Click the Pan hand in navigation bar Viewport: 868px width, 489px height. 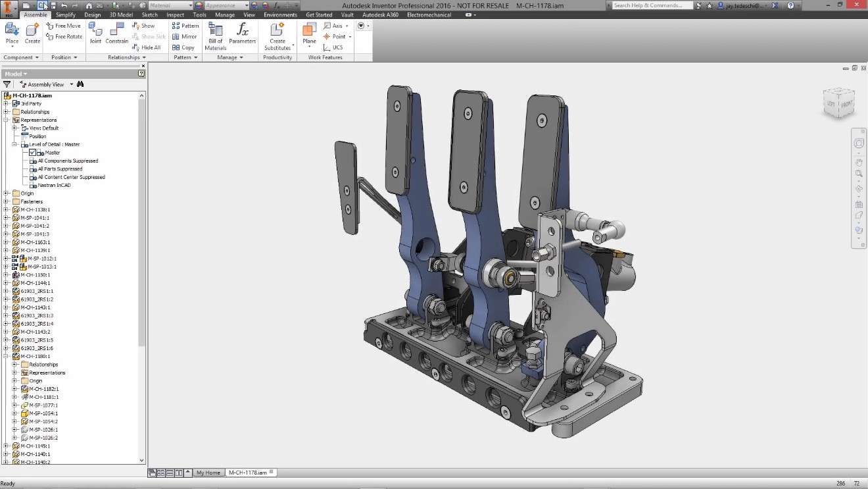point(859,162)
